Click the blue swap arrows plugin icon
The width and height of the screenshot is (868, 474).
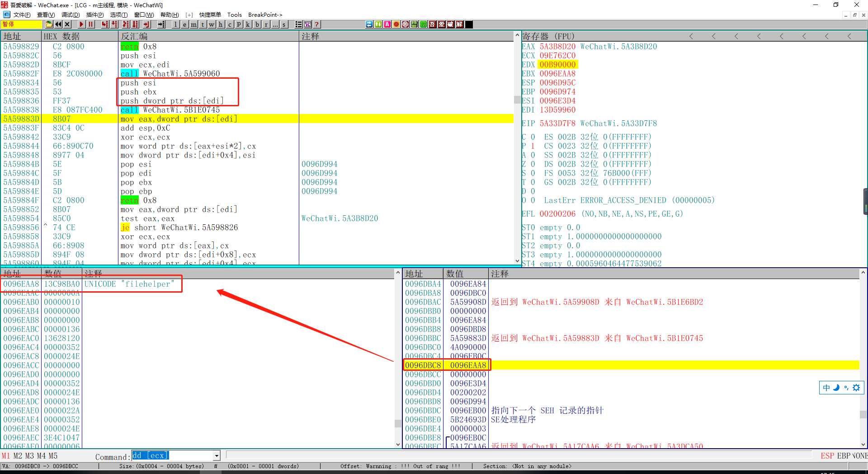369,24
